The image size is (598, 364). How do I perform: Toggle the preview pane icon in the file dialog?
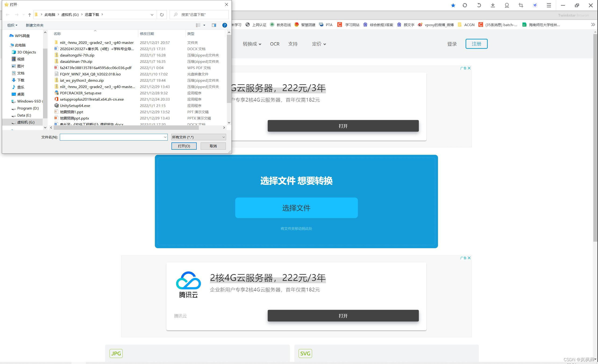214,25
